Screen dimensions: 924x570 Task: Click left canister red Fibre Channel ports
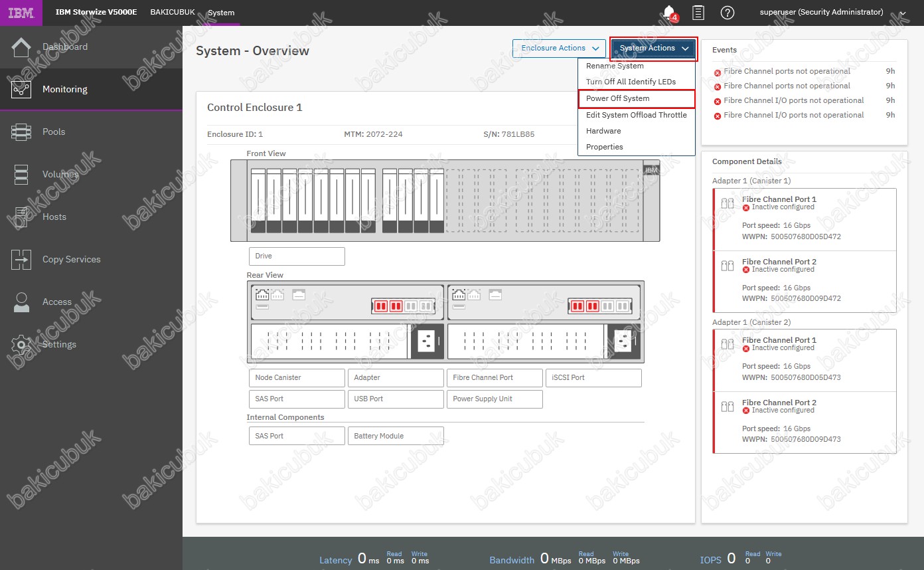[388, 306]
